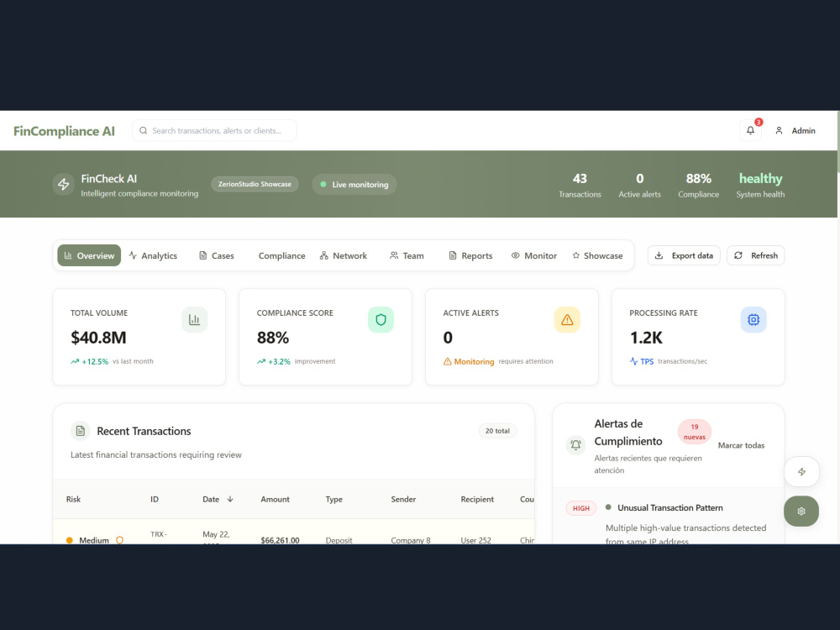Click the shield icon next to Medium risk
Viewport: 840px width, 630px height.
tap(119, 540)
